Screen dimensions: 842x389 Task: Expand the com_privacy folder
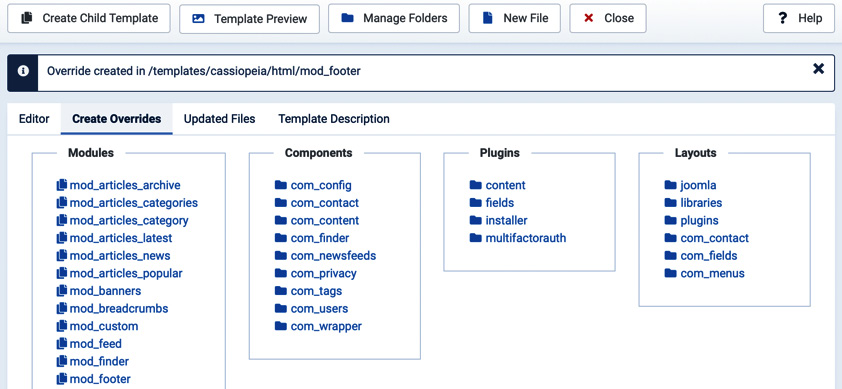[x=315, y=273]
